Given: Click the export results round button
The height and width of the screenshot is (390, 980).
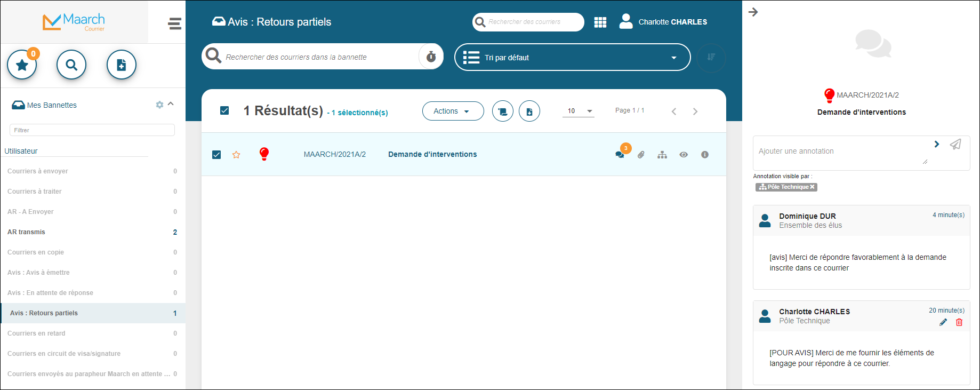Looking at the screenshot, I should [x=529, y=111].
